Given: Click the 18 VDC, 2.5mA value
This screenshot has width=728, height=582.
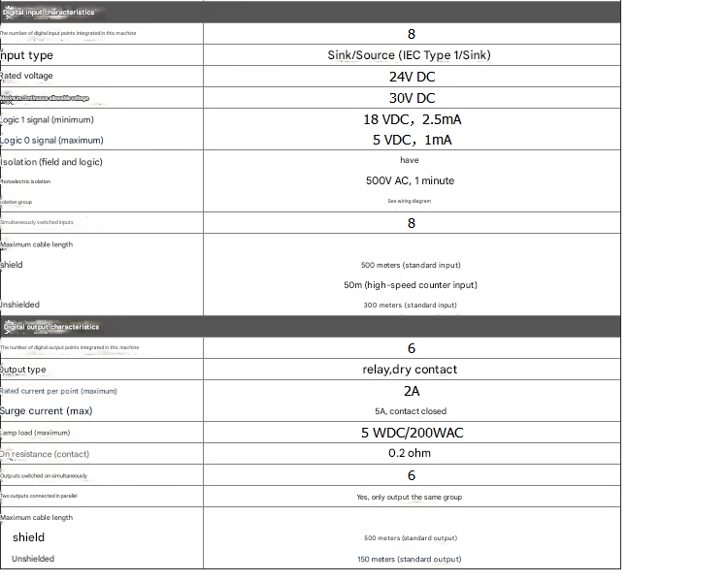Looking at the screenshot, I should [x=412, y=119].
